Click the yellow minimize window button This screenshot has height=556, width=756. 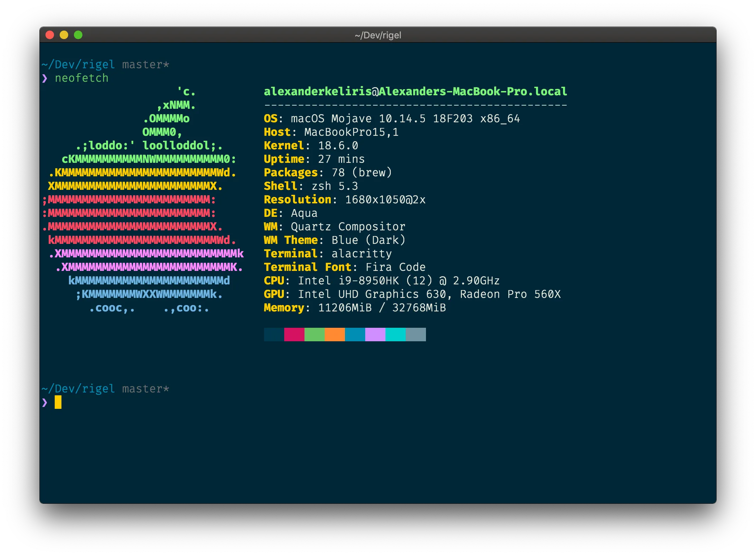tap(64, 35)
